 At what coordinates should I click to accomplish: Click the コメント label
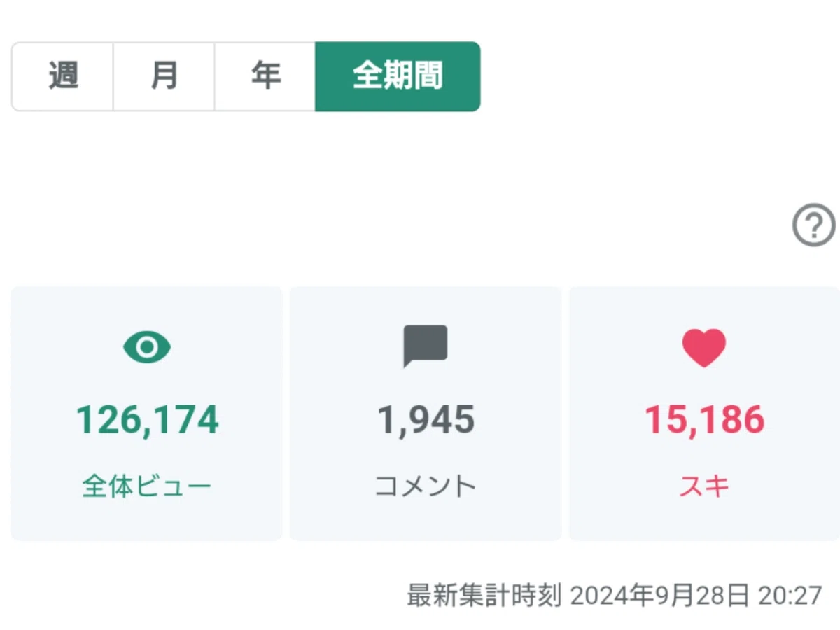point(426,486)
